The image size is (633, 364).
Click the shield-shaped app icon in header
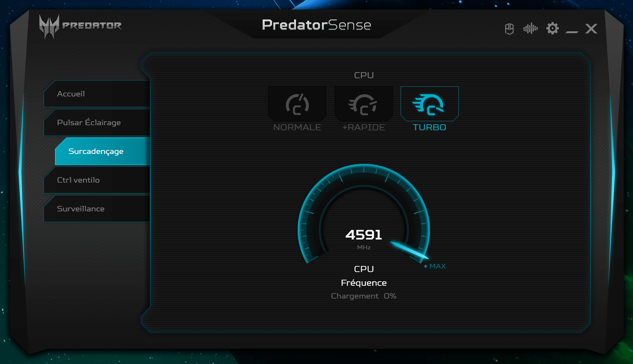(509, 29)
